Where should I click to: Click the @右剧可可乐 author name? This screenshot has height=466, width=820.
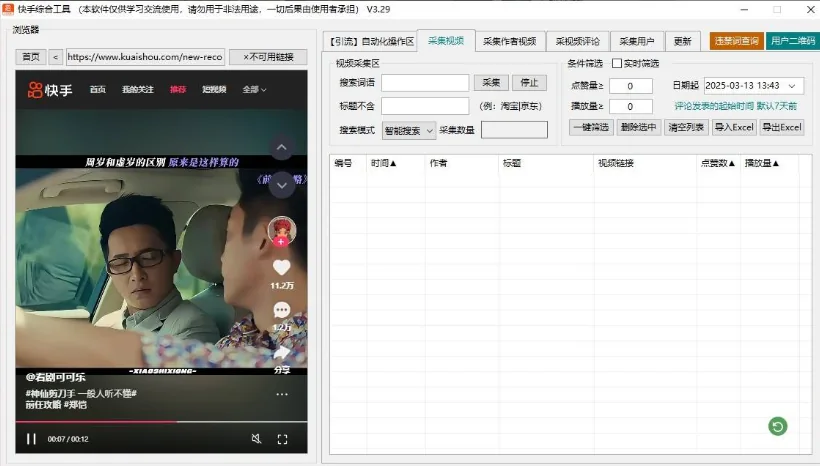click(55, 377)
